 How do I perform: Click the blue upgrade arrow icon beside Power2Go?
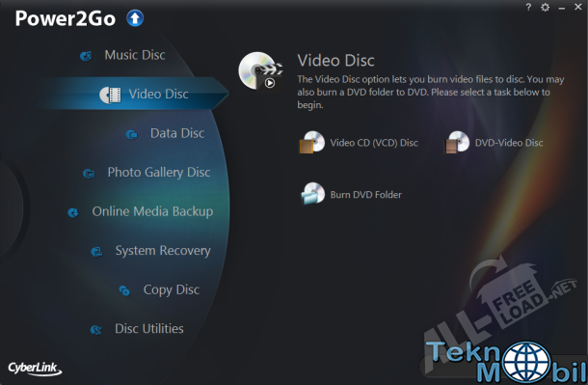tap(135, 18)
